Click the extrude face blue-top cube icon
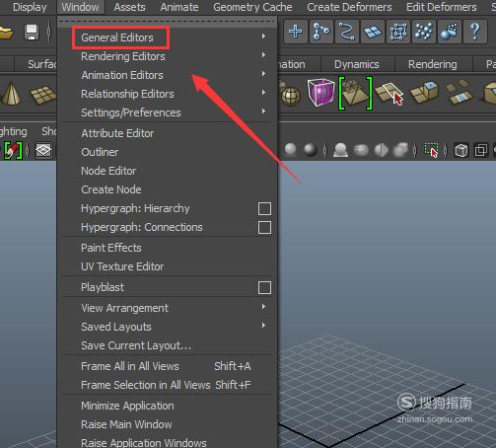This screenshot has height=448, width=496. (x=424, y=93)
